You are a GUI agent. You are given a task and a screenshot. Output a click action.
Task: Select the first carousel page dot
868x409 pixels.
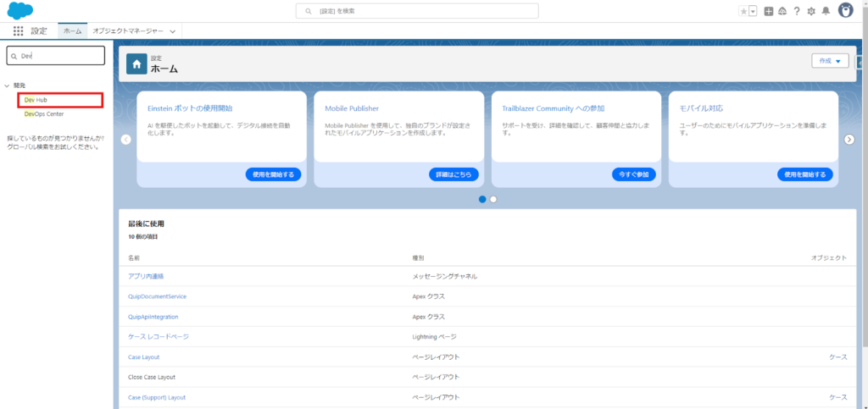click(x=482, y=200)
